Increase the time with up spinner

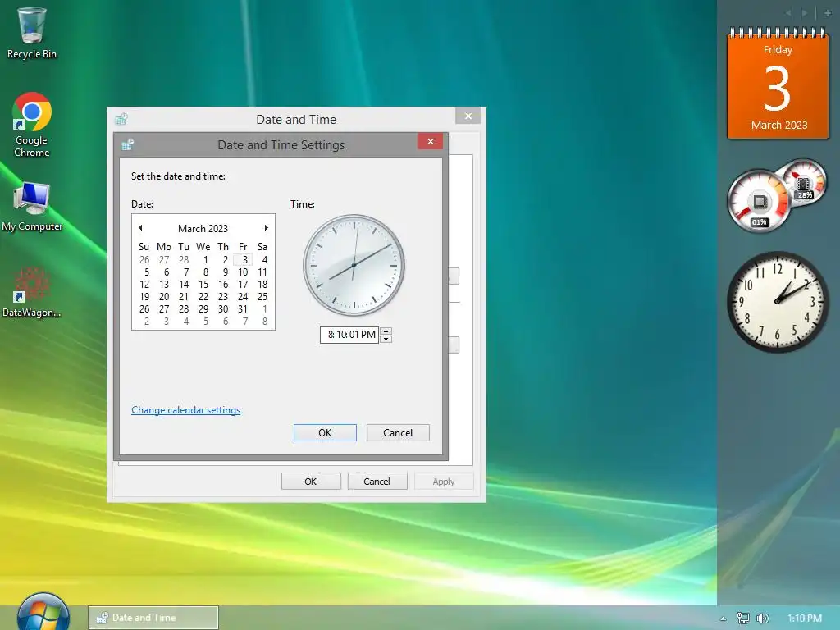[386, 331]
